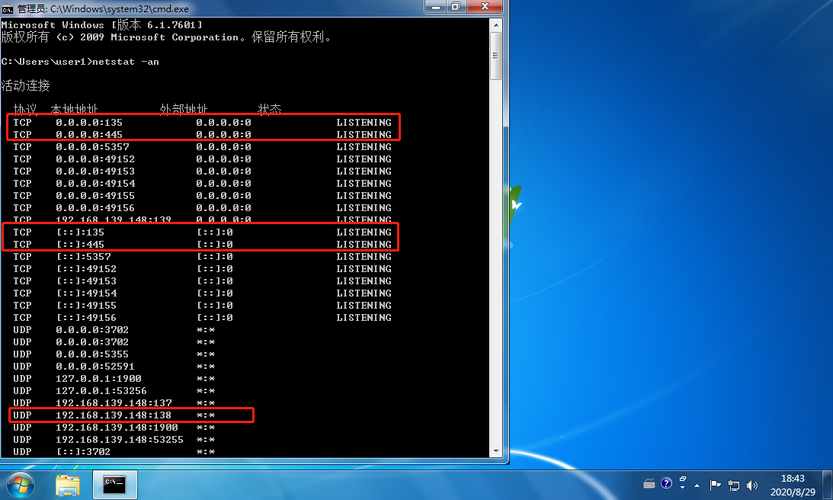Restore the language bar using small window icon
The width and height of the screenshot is (833, 500).
tap(683, 479)
